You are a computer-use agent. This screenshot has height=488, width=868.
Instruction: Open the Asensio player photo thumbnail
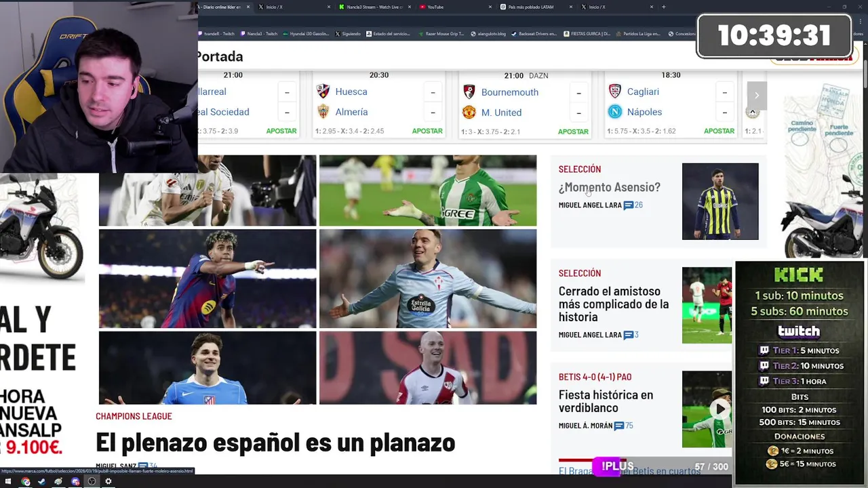720,201
